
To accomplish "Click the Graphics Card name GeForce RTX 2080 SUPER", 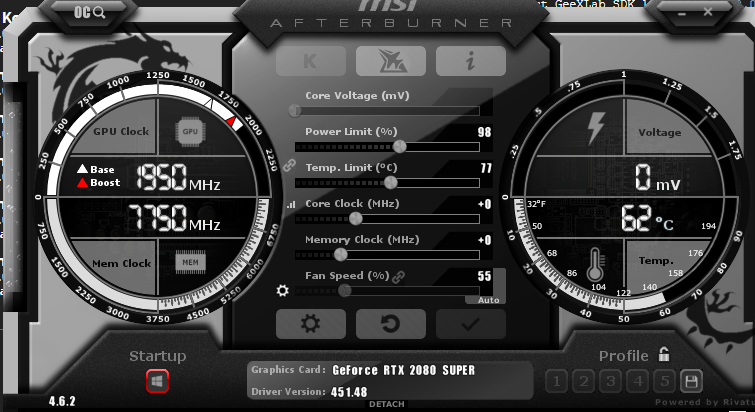I will [x=404, y=370].
